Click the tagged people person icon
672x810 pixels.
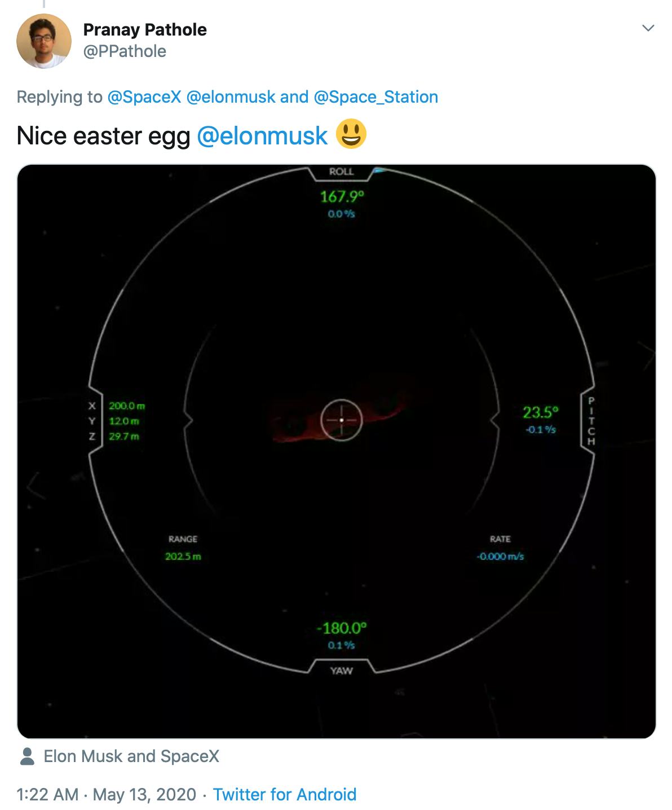26,756
